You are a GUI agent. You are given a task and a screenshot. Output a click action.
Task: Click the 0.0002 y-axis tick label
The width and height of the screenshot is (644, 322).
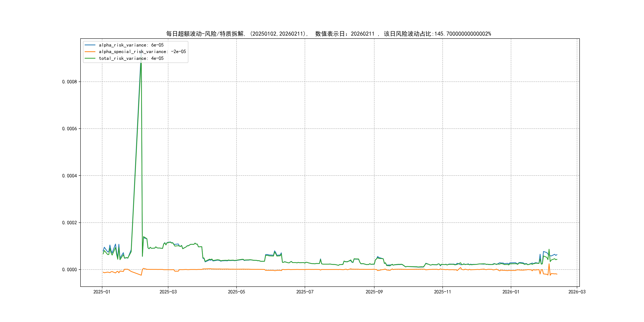[70, 223]
